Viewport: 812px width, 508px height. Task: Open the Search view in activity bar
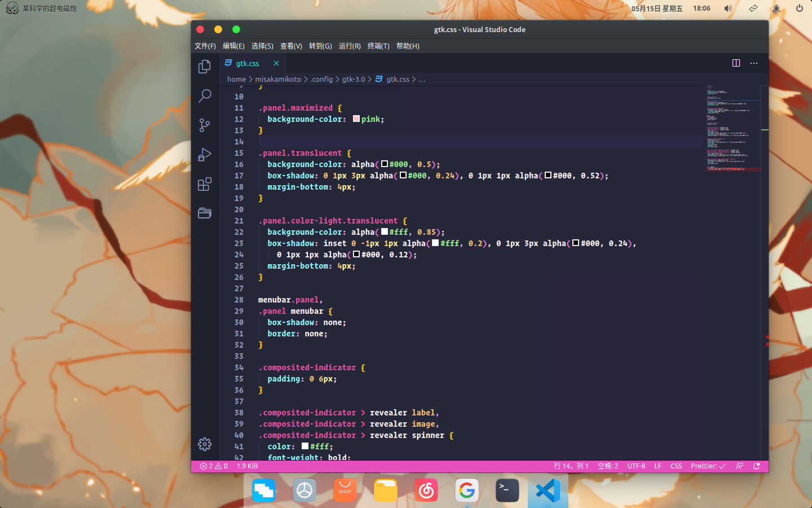click(x=205, y=96)
